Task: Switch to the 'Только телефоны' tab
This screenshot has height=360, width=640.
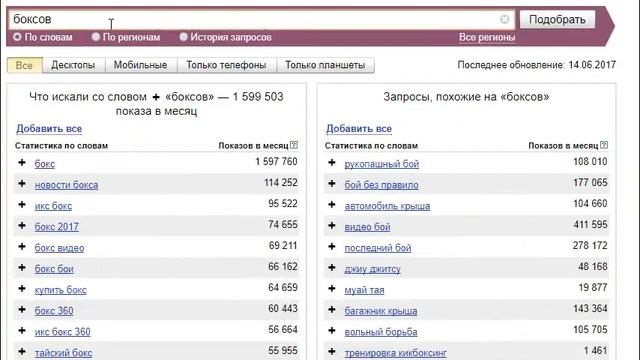Action: 227,65
